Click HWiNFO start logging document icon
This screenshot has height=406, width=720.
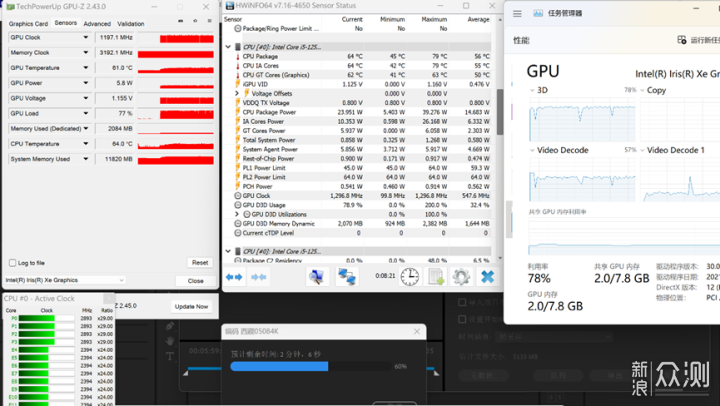[x=435, y=276]
